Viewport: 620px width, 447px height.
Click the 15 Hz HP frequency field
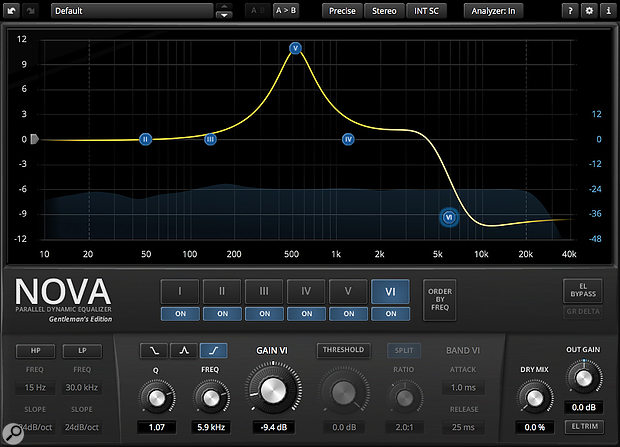point(35,388)
